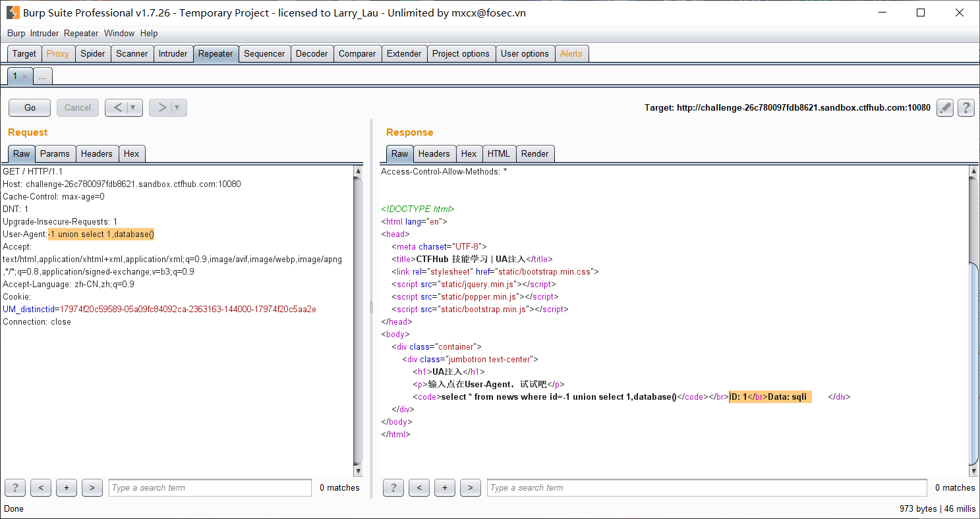The image size is (980, 519).
Task: Open the Alerts tab
Action: (571, 54)
